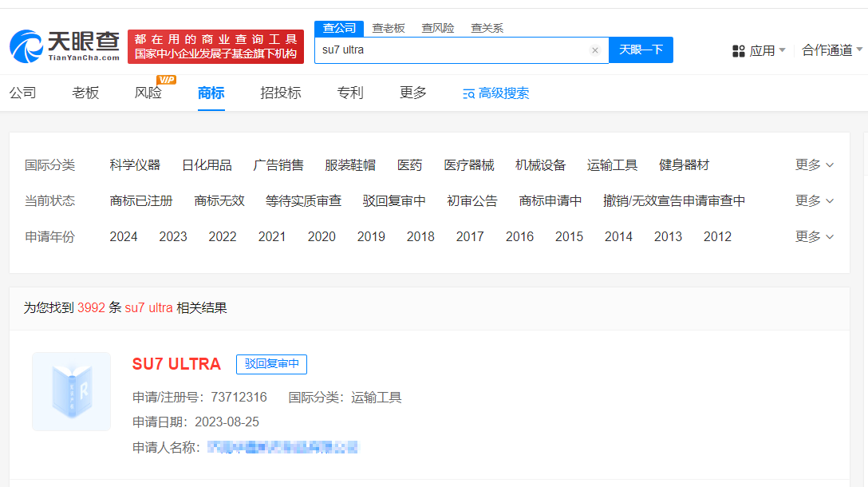Click the 高级搜索 advanced search icon
The image size is (868, 487).
tap(469, 94)
